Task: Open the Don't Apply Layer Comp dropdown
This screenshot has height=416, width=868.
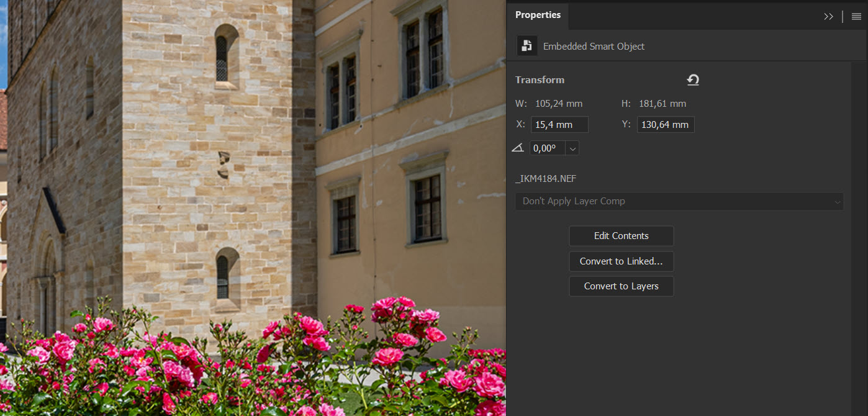Action: [679, 201]
